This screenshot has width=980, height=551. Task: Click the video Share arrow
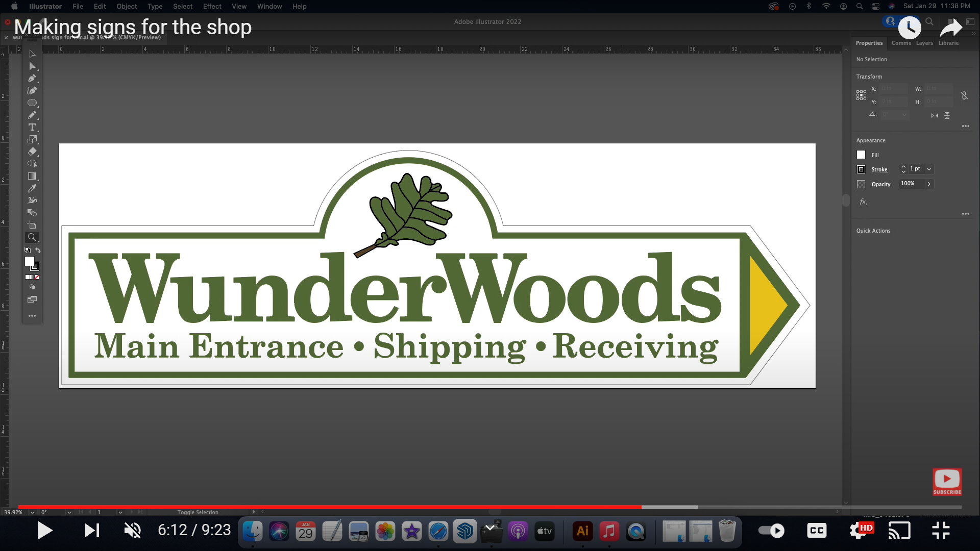[x=950, y=28]
